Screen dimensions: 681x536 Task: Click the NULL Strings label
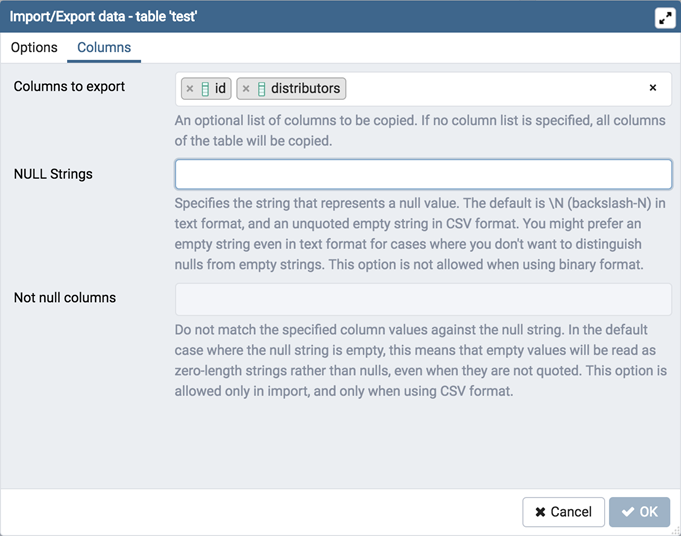coord(53,174)
